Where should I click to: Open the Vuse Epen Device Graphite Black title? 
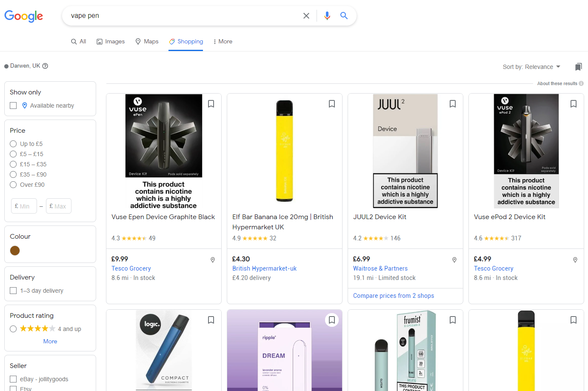pos(163,217)
